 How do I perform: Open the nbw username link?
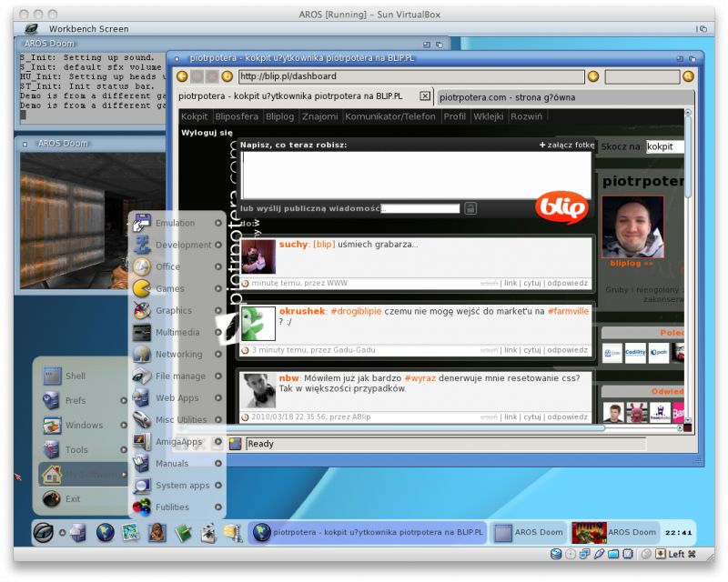288,378
